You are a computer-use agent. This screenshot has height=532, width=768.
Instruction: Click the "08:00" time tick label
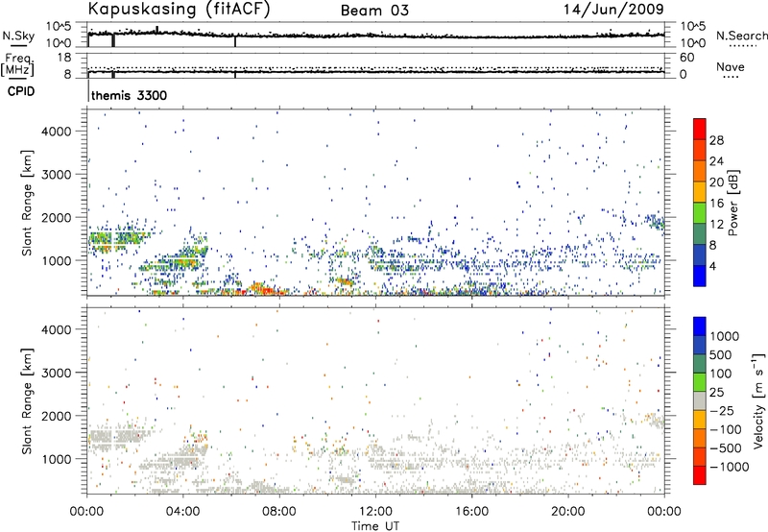279,511
